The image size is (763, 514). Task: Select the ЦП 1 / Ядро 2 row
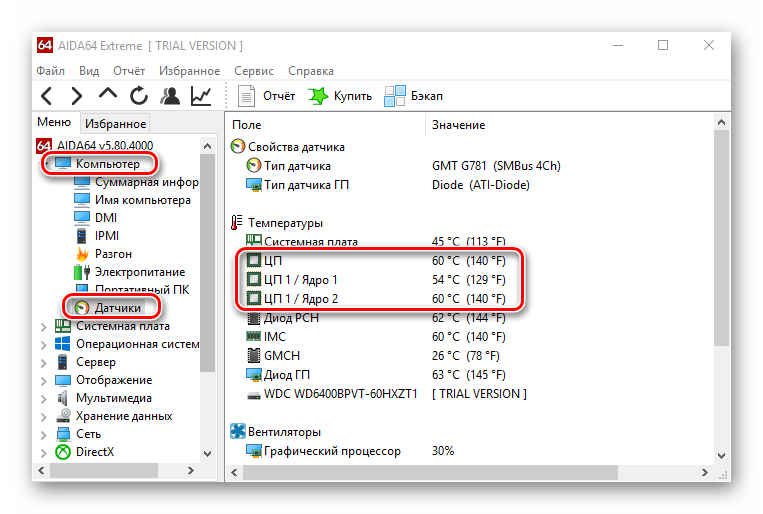376,299
